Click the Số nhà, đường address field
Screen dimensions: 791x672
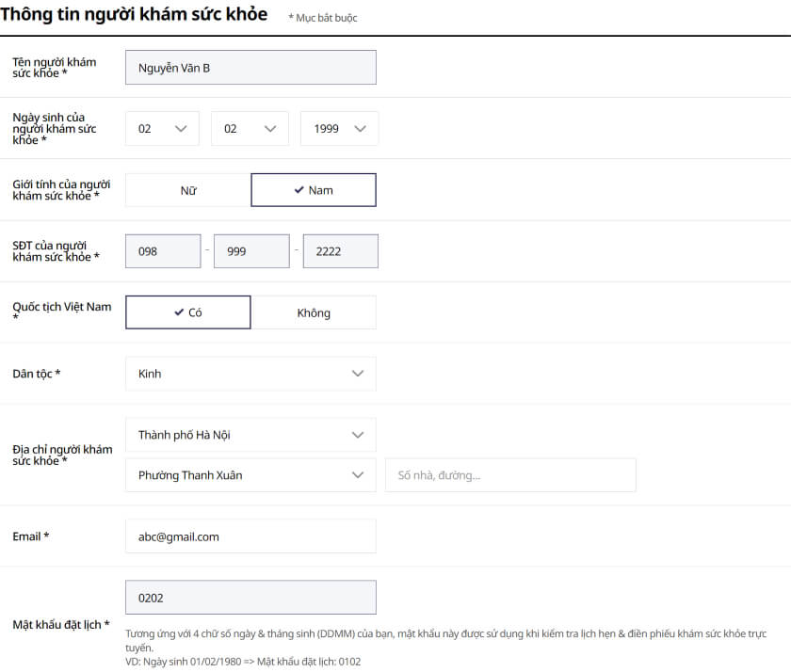click(510, 475)
